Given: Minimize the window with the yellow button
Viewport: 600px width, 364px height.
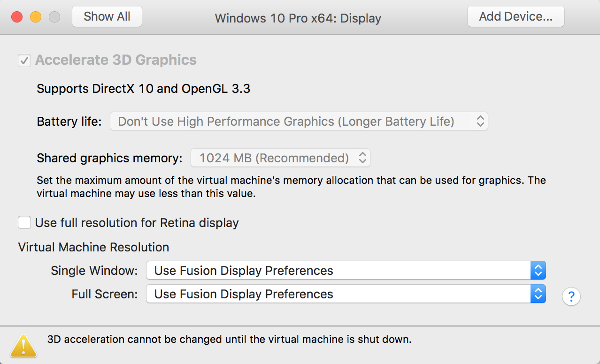Looking at the screenshot, I should pyautogui.click(x=36, y=17).
